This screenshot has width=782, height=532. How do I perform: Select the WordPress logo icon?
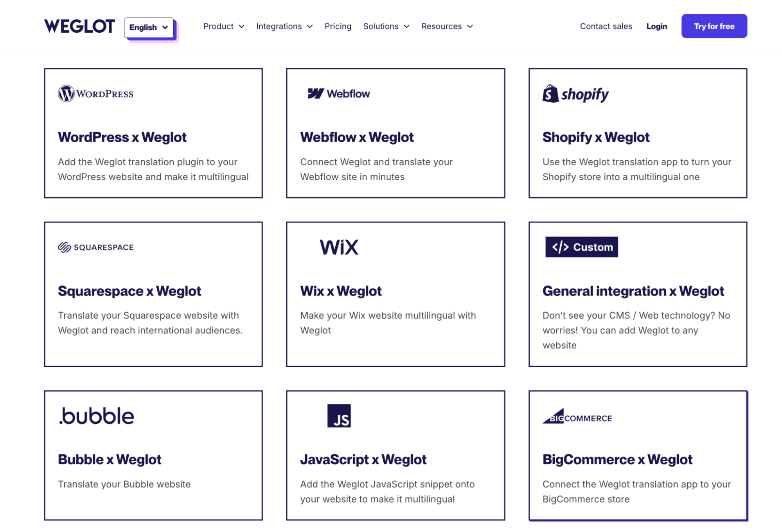point(66,93)
